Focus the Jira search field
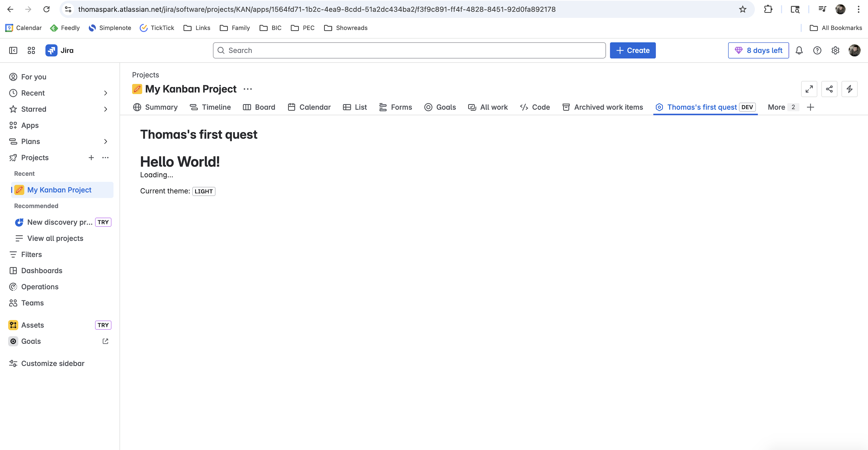Image resolution: width=868 pixels, height=450 pixels. [x=409, y=50]
